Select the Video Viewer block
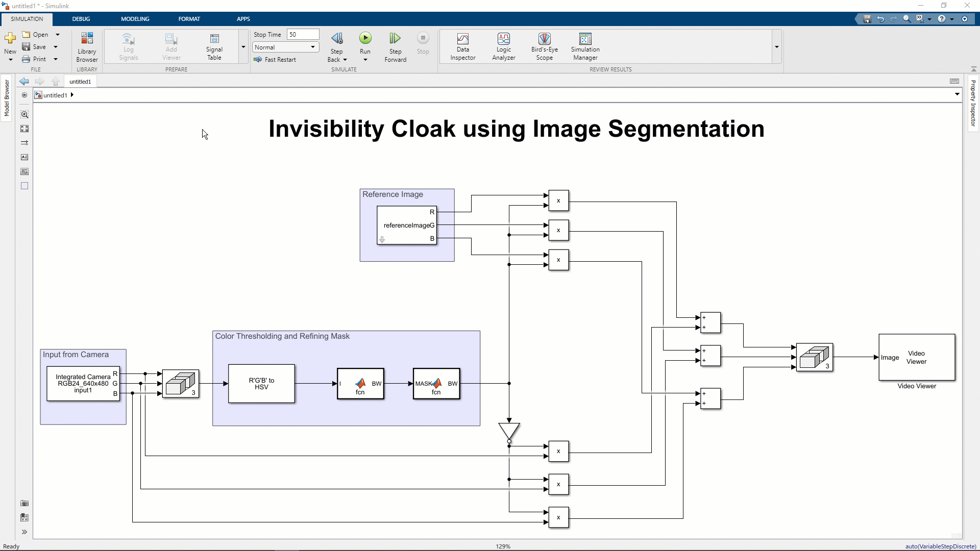This screenshot has width=980, height=551. pyautogui.click(x=916, y=357)
